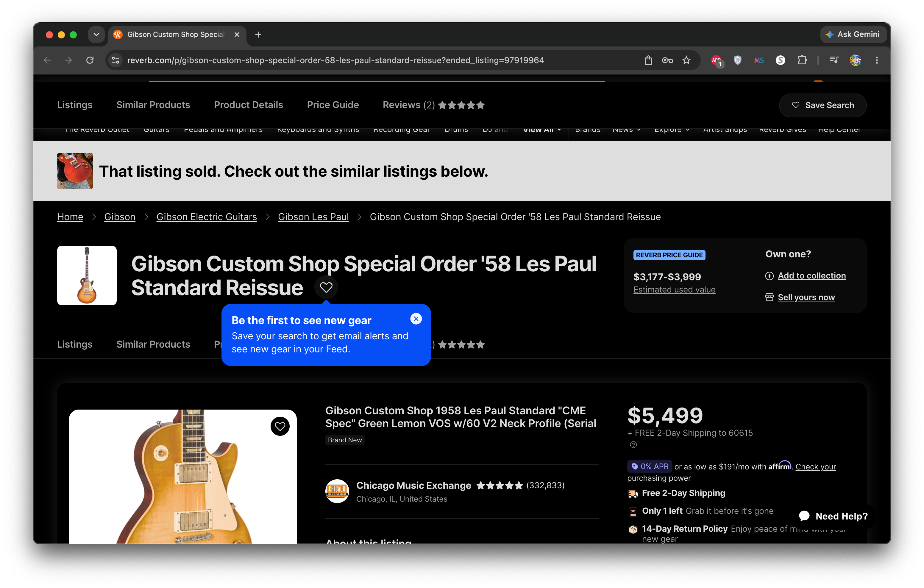Click the Chicago Music Exchange logo

pyautogui.click(x=337, y=491)
